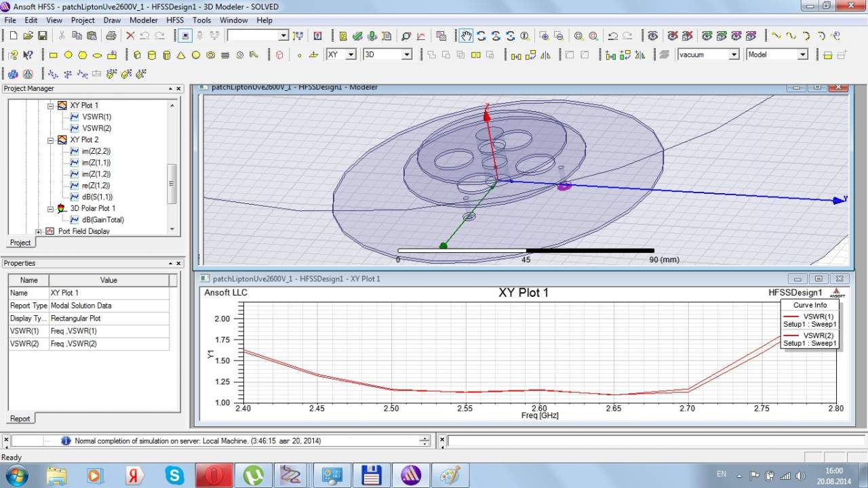Image resolution: width=868 pixels, height=488 pixels.
Task: Click the Draw sphere tool icon
Action: pos(196,55)
